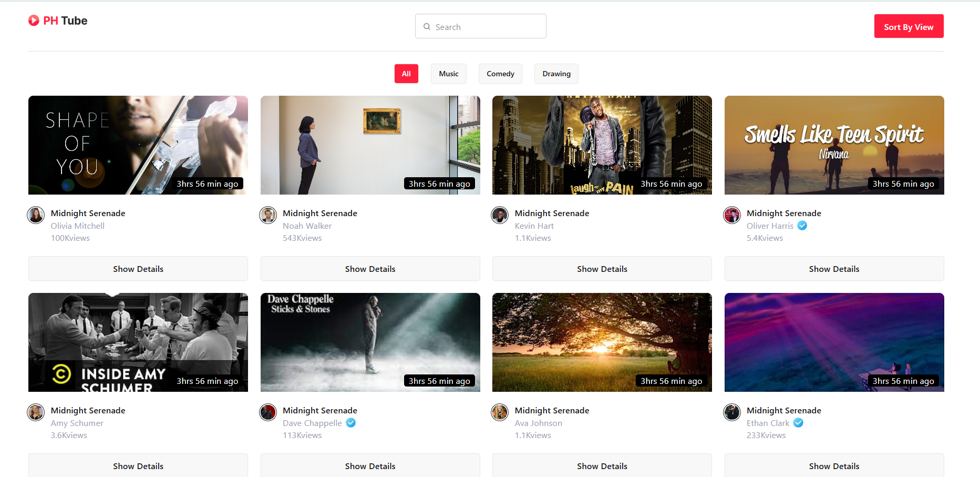980x477 pixels.
Task: Click the search magnifier icon
Action: pyautogui.click(x=427, y=26)
